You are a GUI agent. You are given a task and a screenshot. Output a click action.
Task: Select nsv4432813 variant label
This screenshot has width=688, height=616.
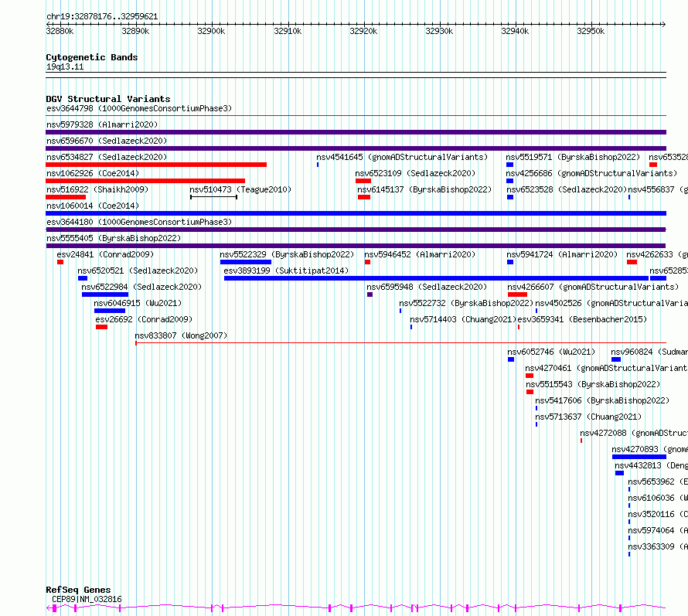tap(651, 465)
